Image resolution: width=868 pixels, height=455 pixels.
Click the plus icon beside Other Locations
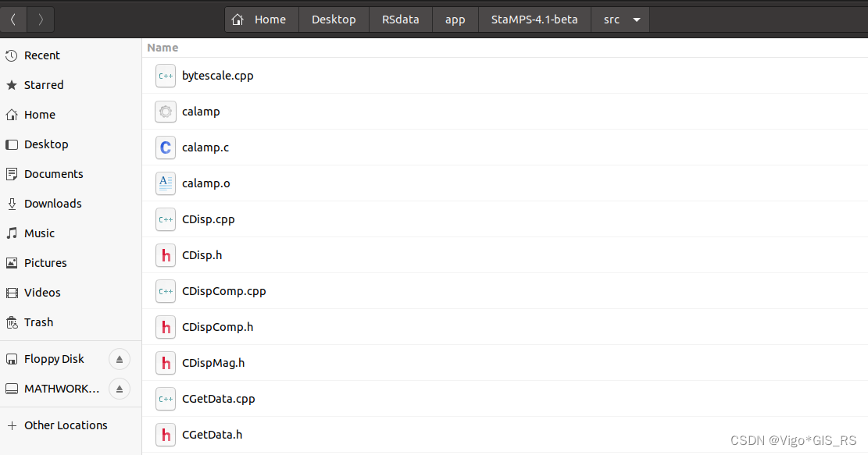(x=11, y=425)
